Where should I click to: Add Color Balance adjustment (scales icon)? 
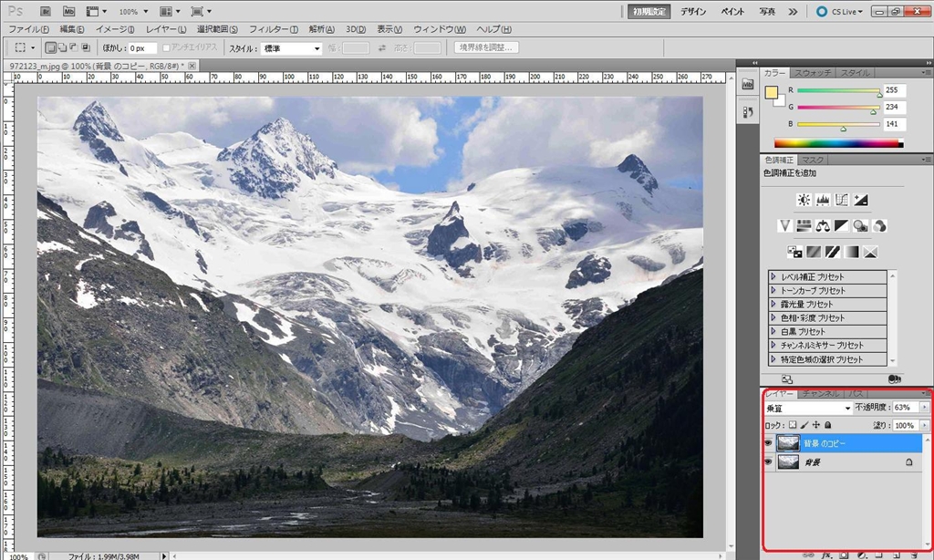[823, 226]
